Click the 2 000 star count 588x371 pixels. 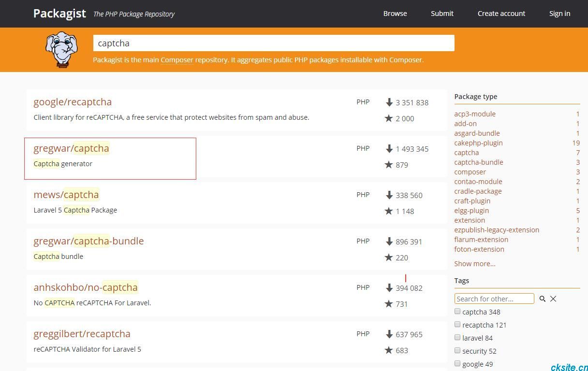click(x=405, y=118)
